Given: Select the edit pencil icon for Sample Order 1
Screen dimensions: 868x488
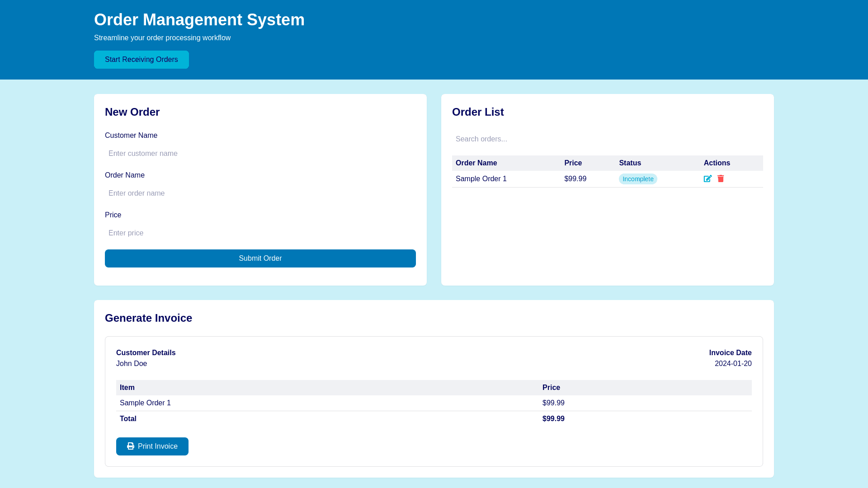Looking at the screenshot, I should pos(708,178).
